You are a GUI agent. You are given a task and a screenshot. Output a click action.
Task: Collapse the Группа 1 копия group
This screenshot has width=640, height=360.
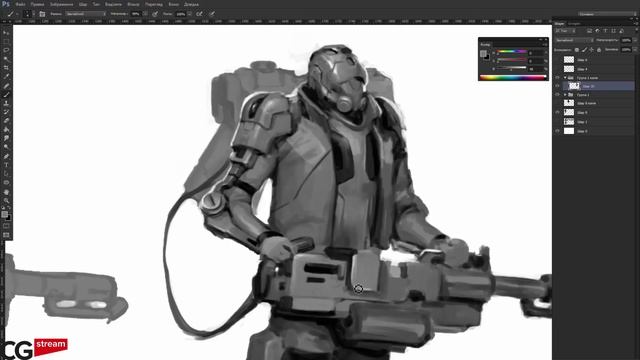565,78
